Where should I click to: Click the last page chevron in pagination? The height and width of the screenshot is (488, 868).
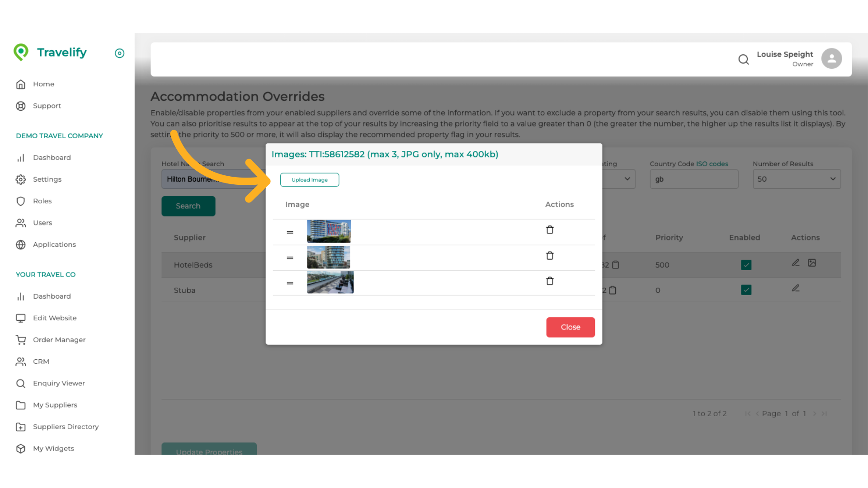[x=824, y=413]
